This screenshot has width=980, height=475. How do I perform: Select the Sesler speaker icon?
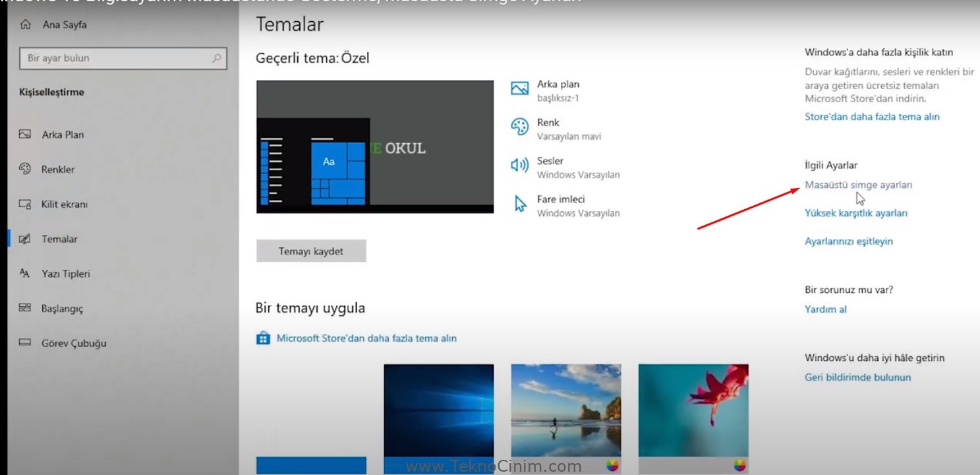click(x=521, y=164)
